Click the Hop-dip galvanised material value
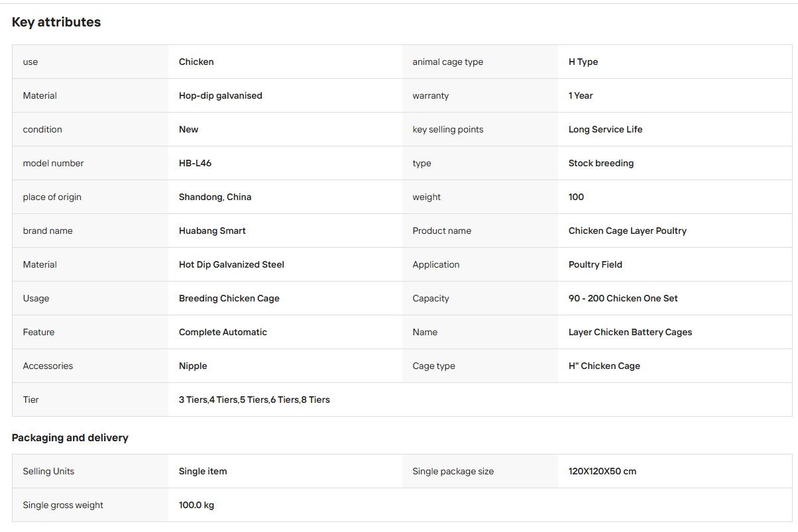Image resolution: width=798 pixels, height=532 pixels. click(221, 95)
